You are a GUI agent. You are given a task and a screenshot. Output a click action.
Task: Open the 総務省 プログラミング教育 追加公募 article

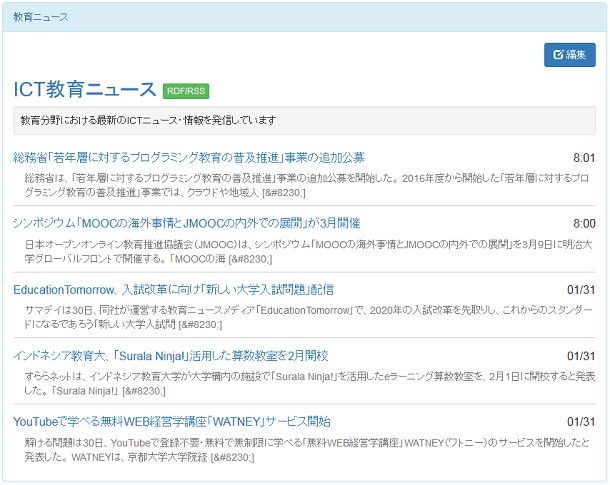[x=189, y=158]
